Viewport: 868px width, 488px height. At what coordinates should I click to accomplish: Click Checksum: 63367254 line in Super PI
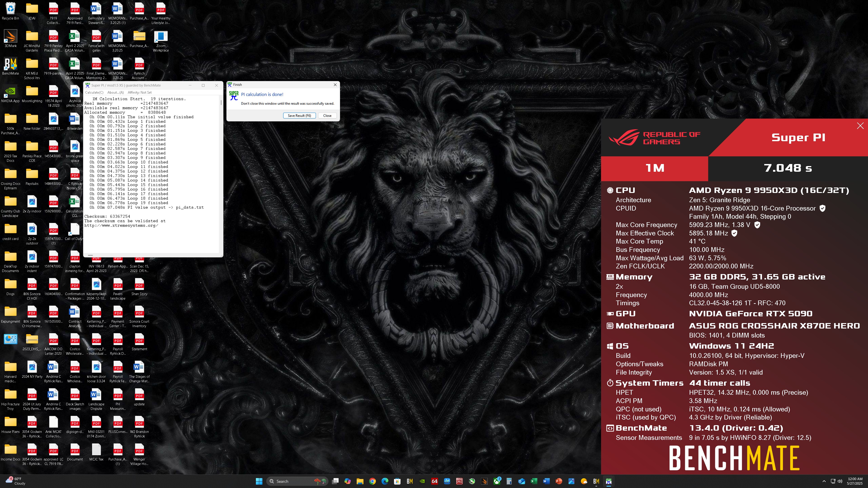click(107, 216)
